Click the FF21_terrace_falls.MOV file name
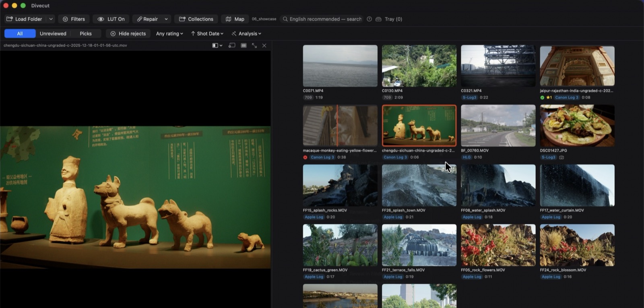The height and width of the screenshot is (308, 644). tap(403, 270)
